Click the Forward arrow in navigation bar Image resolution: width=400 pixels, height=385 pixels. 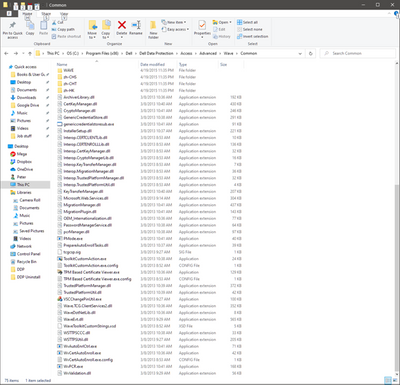tap(15, 53)
